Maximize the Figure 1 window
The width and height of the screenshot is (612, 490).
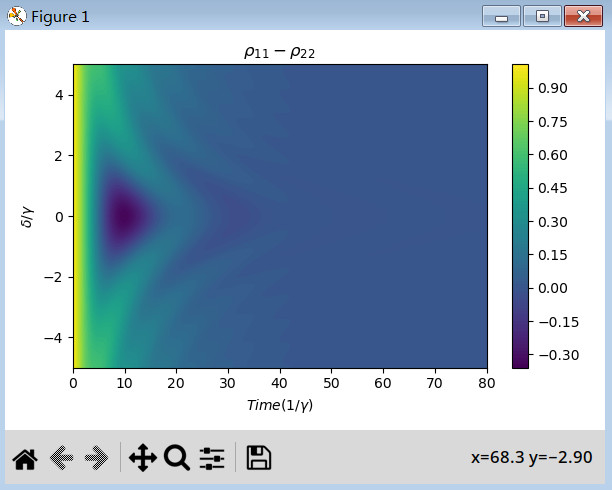[x=542, y=16]
